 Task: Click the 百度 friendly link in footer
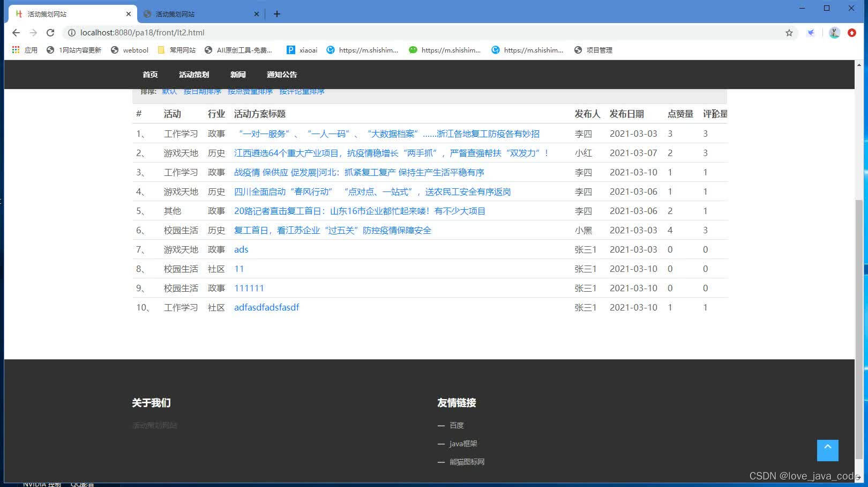click(x=457, y=425)
